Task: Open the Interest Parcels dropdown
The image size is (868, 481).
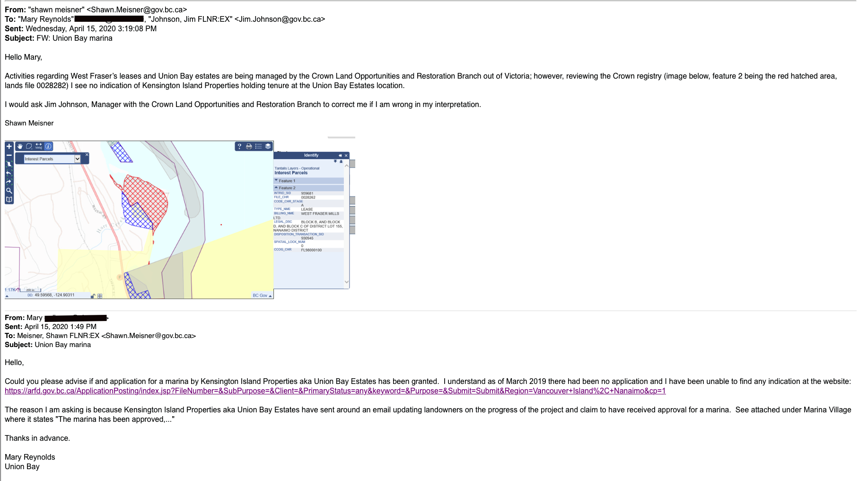Action: tap(77, 159)
